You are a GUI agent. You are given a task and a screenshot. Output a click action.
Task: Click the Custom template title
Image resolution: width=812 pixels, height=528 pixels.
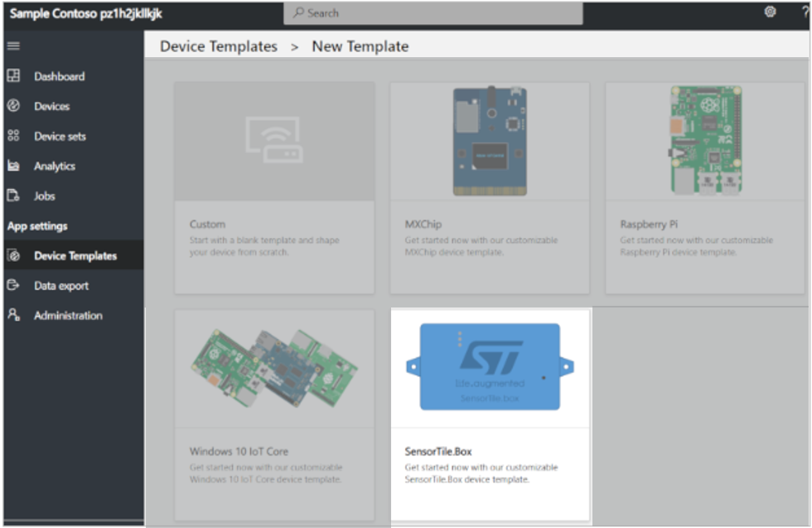click(207, 225)
